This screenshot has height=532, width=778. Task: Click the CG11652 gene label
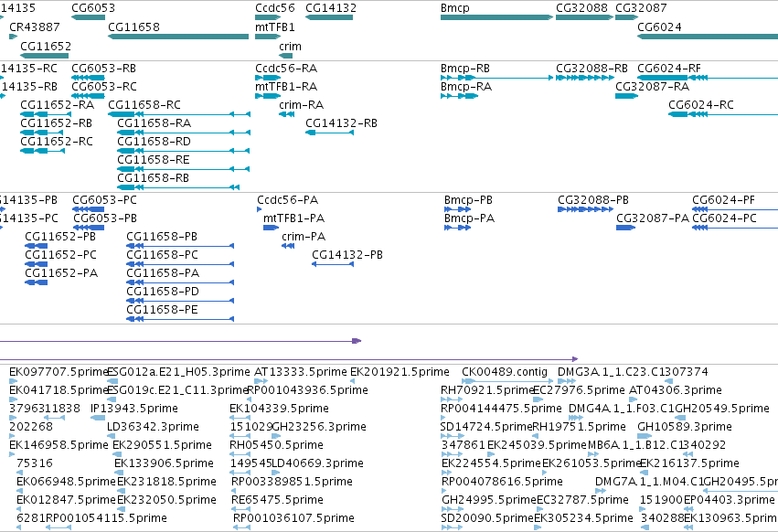pos(46,46)
